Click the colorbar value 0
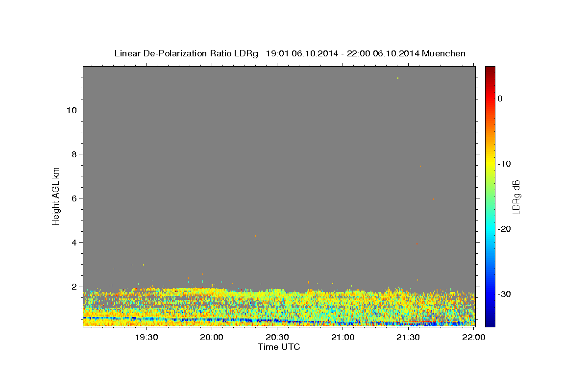 point(500,98)
